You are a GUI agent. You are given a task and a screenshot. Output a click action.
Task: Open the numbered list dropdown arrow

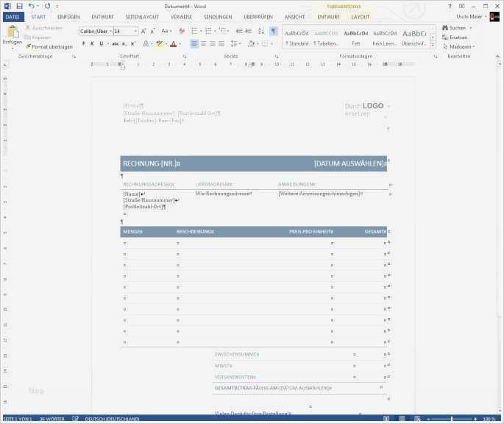[x=215, y=31]
